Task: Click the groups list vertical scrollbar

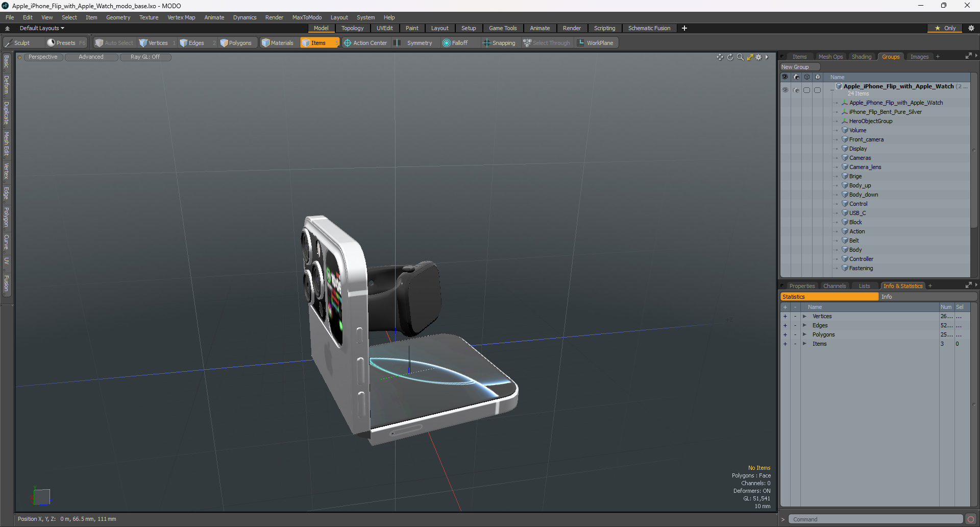Action: click(x=974, y=151)
